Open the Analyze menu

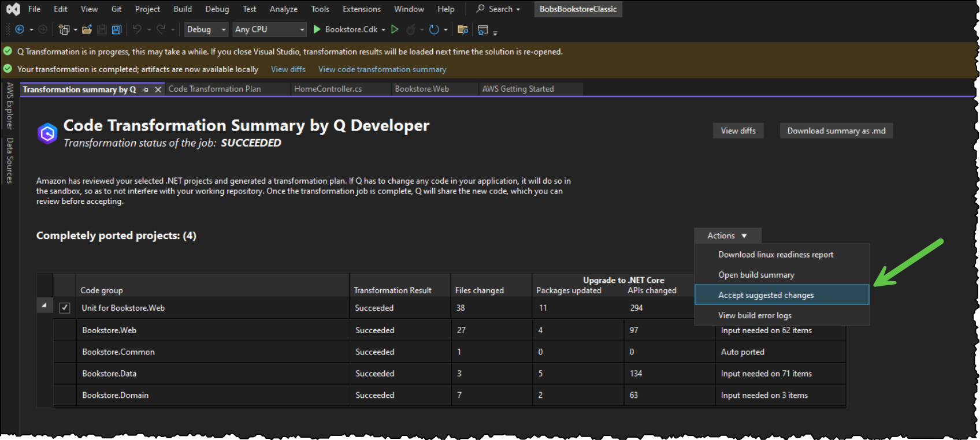(284, 9)
